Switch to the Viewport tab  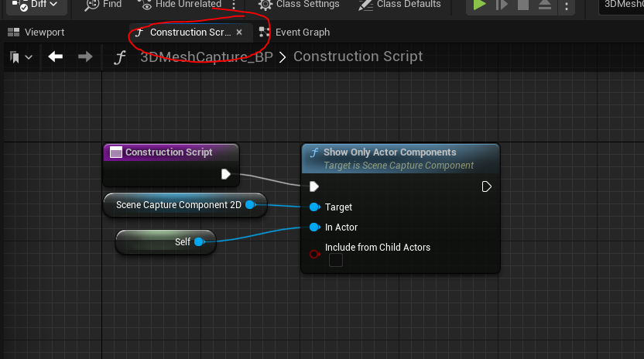coord(36,32)
